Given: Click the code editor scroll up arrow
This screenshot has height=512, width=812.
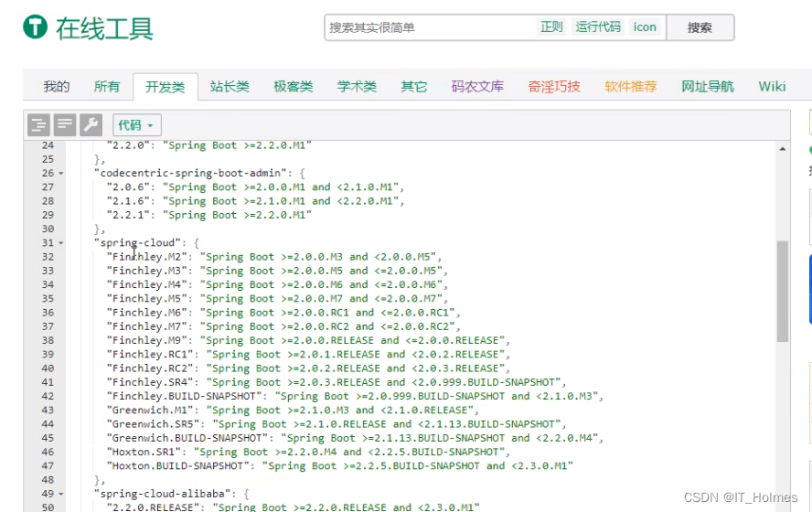Looking at the screenshot, I should coord(783,149).
